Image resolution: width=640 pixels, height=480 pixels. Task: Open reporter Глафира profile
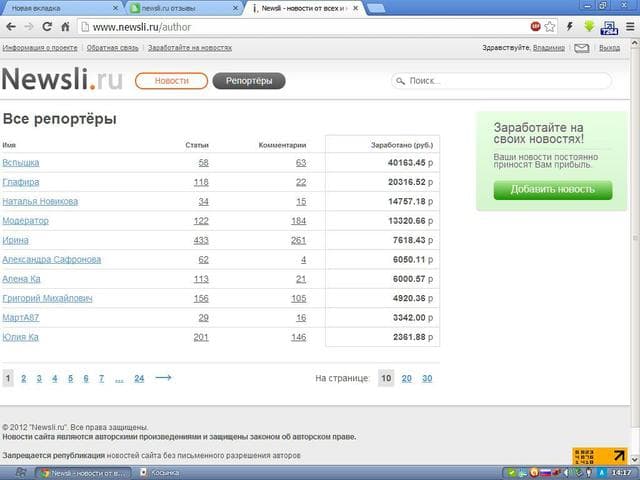21,182
